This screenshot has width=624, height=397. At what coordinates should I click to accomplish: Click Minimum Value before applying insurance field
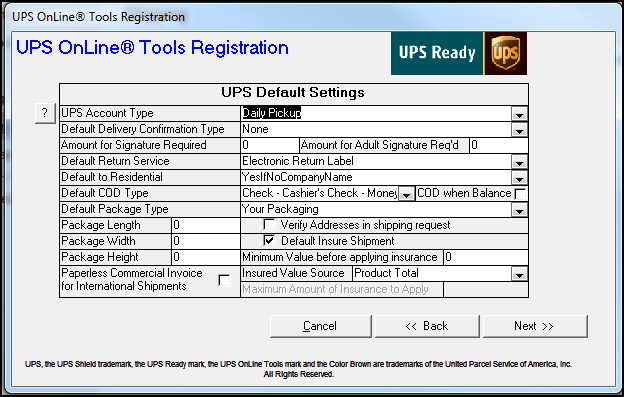486,257
